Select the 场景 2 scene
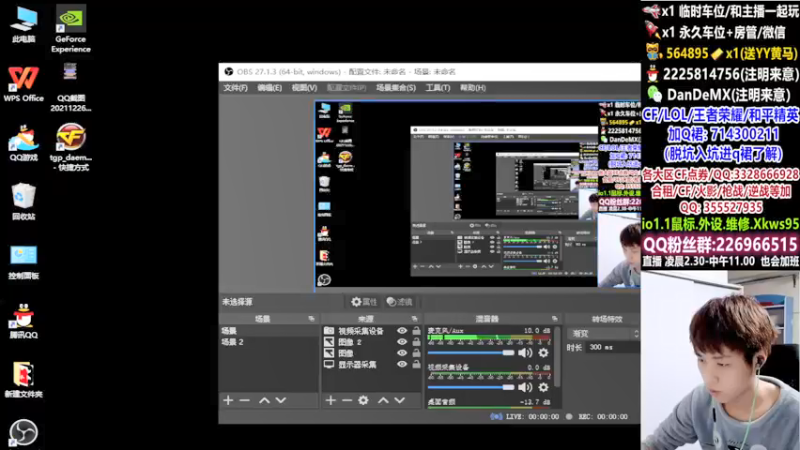Image resolution: width=800 pixels, height=450 pixels. (269, 342)
